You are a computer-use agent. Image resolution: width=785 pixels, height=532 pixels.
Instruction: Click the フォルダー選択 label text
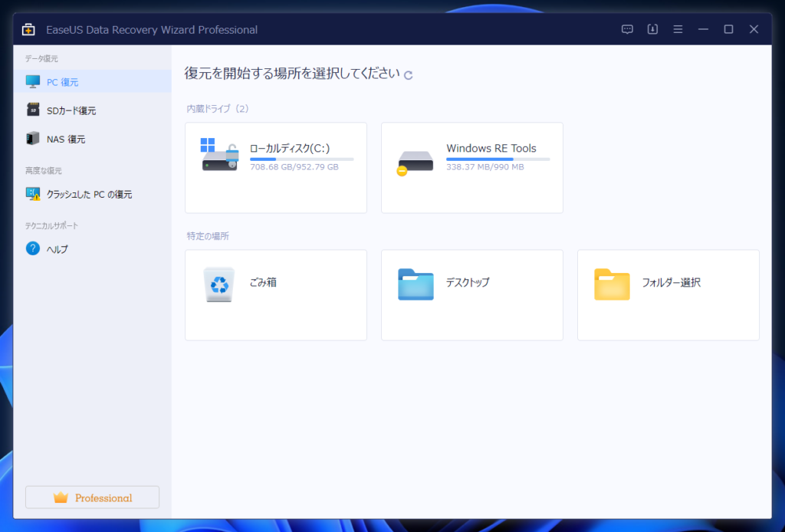tap(671, 282)
